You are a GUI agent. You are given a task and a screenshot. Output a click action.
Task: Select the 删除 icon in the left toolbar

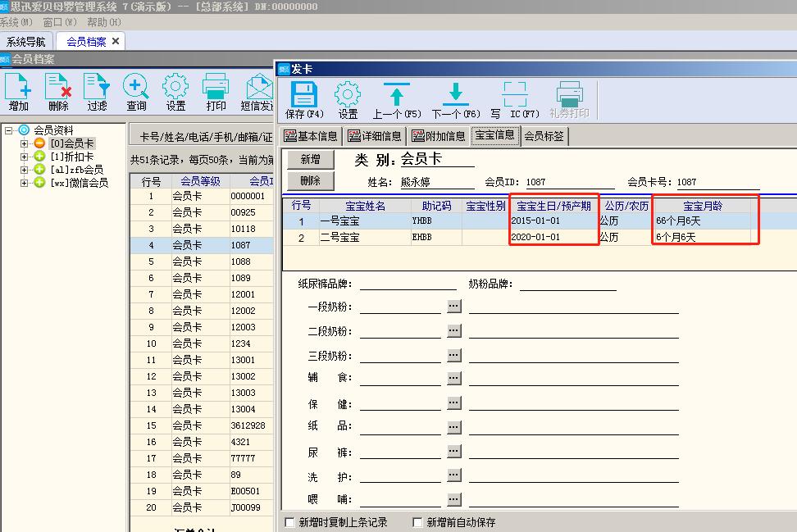click(57, 92)
